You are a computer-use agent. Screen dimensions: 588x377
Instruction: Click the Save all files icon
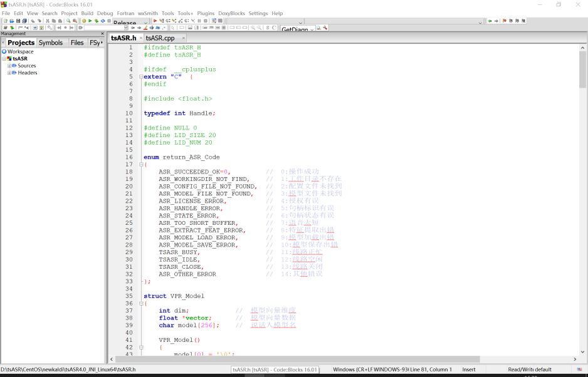point(24,21)
